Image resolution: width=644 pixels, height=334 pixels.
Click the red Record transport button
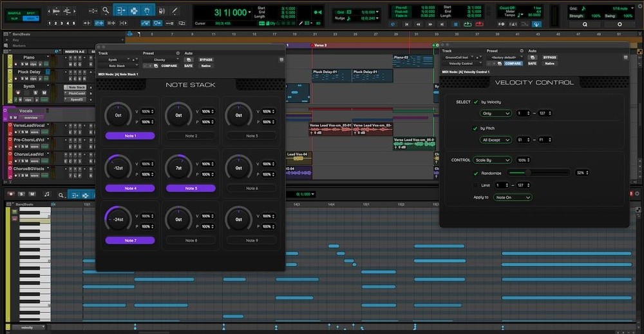click(479, 25)
